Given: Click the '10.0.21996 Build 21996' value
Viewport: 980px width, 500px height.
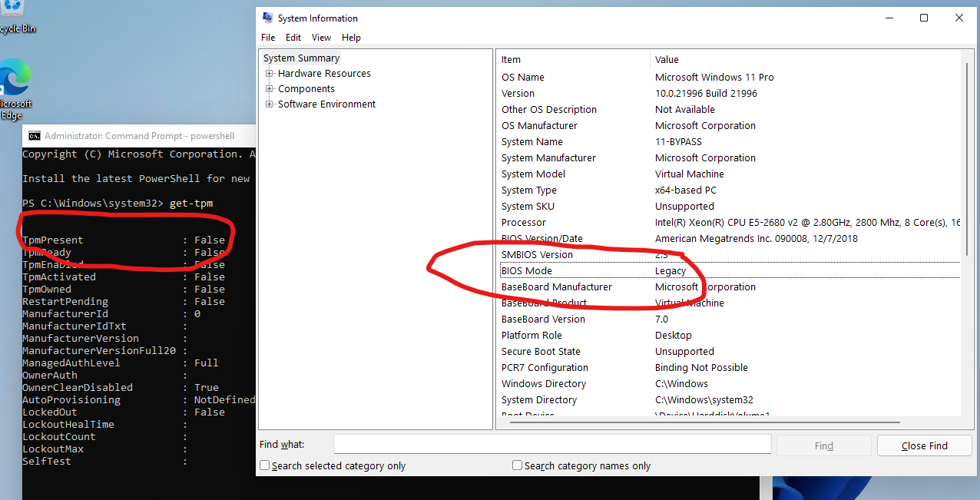Looking at the screenshot, I should [x=706, y=94].
